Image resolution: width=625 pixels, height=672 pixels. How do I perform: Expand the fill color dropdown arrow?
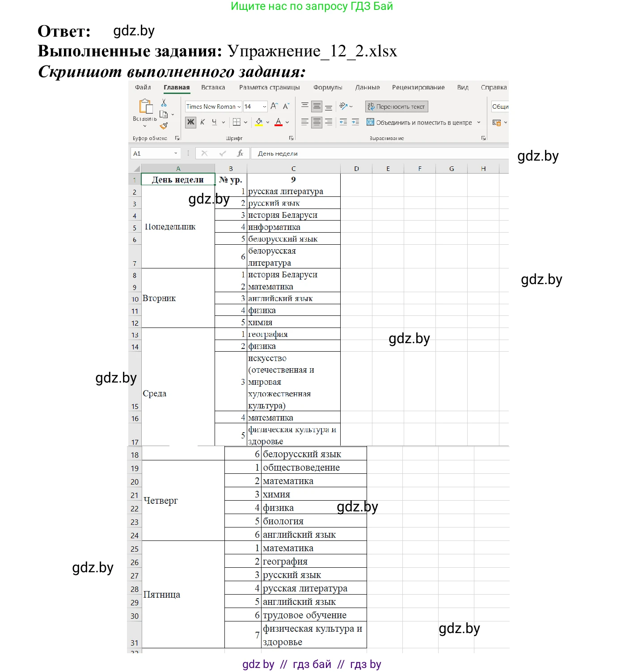[x=268, y=122]
